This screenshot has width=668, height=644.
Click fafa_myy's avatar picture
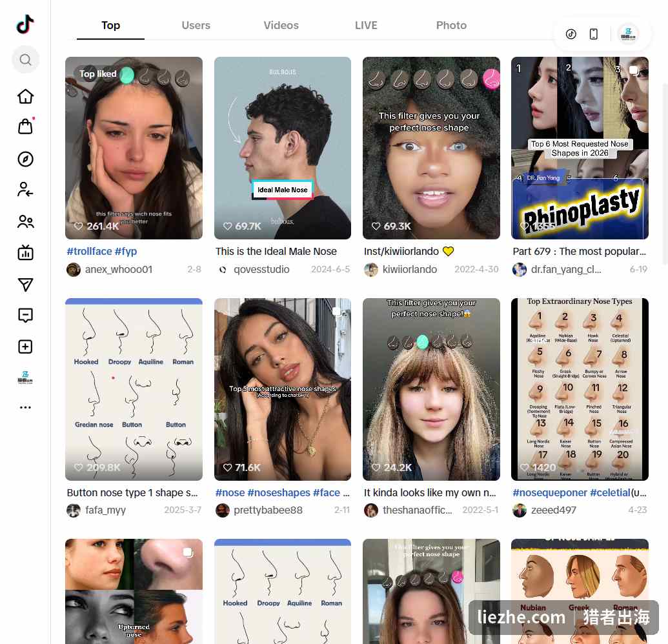74,510
